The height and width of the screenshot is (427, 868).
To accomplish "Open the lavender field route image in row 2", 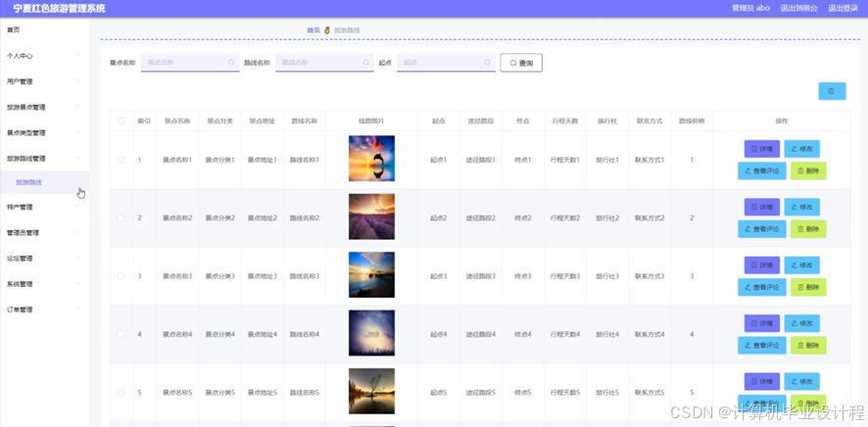I will 371,216.
